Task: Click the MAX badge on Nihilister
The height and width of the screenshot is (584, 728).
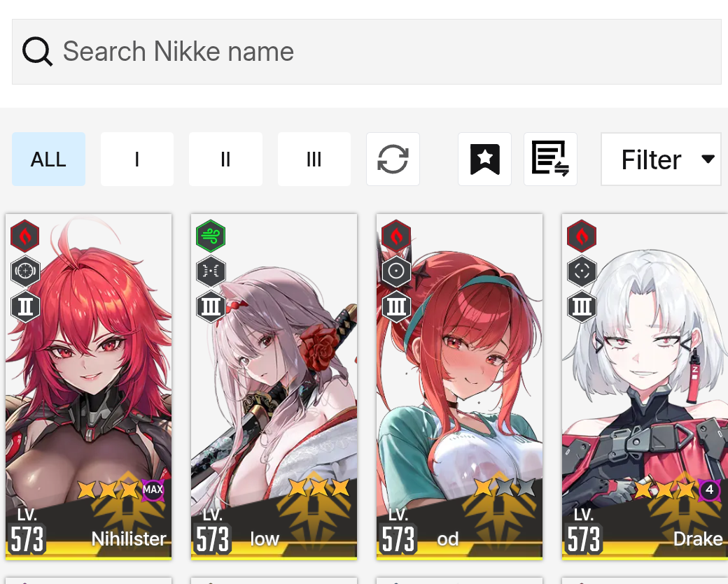Action: (153, 490)
